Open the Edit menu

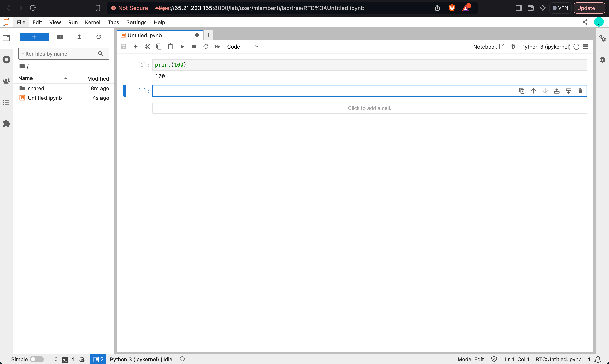click(x=37, y=22)
